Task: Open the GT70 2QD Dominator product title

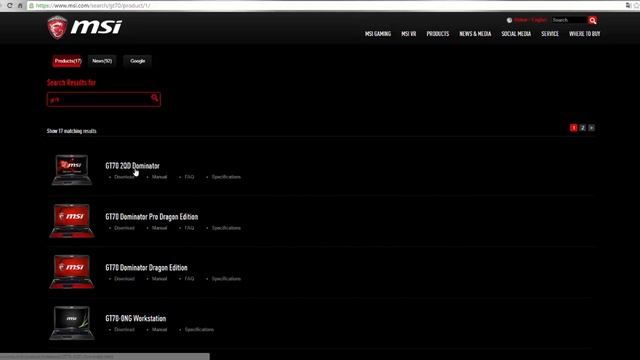Action: click(x=132, y=166)
